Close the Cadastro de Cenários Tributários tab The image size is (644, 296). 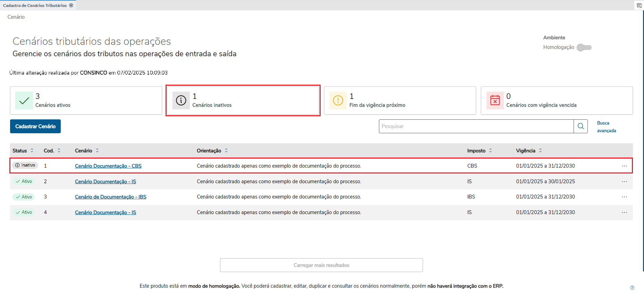pyautogui.click(x=71, y=6)
